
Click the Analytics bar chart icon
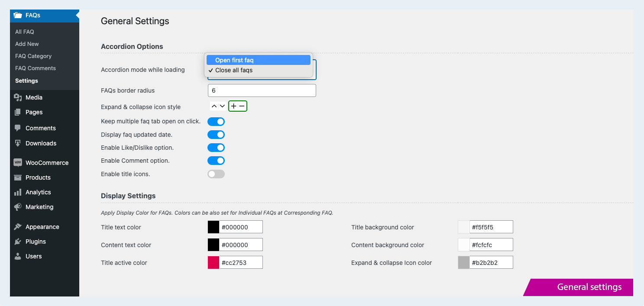click(18, 192)
